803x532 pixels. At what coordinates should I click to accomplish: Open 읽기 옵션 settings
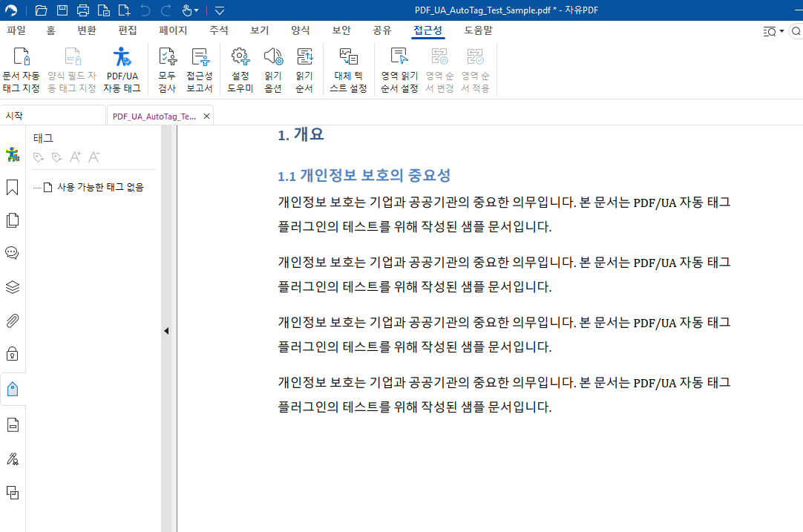[273, 70]
